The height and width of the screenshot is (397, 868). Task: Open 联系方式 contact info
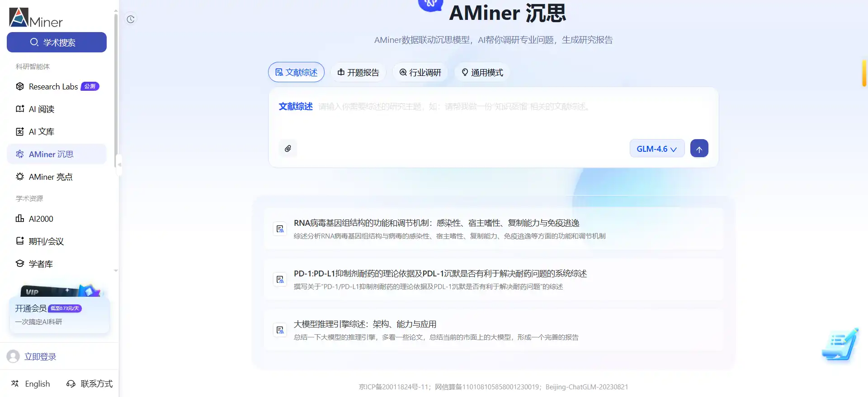tap(97, 384)
